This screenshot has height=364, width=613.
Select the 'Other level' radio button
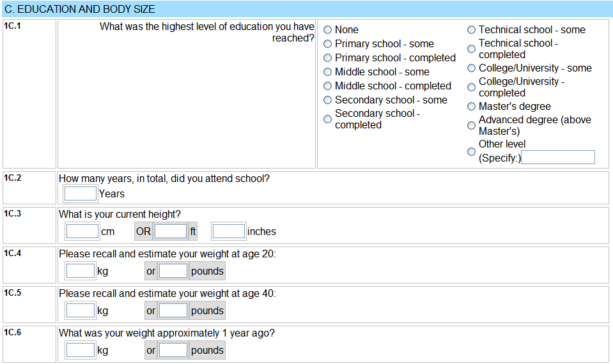pos(471,151)
